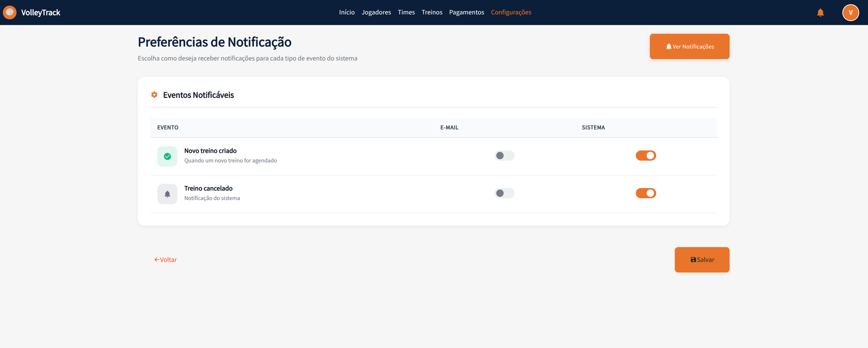
Task: Open the user avatar profile menu
Action: [850, 13]
